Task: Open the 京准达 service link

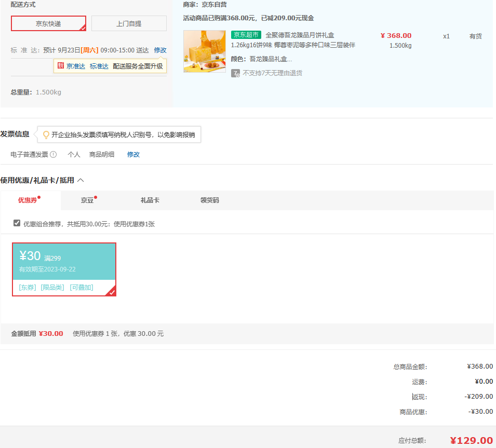Action: 76,66
